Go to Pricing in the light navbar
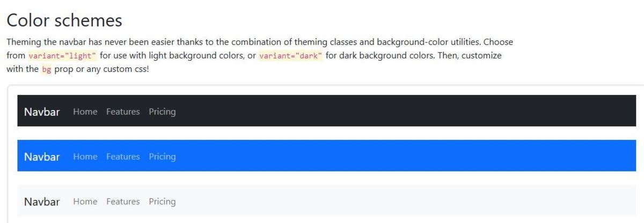644x223 pixels. click(x=162, y=202)
